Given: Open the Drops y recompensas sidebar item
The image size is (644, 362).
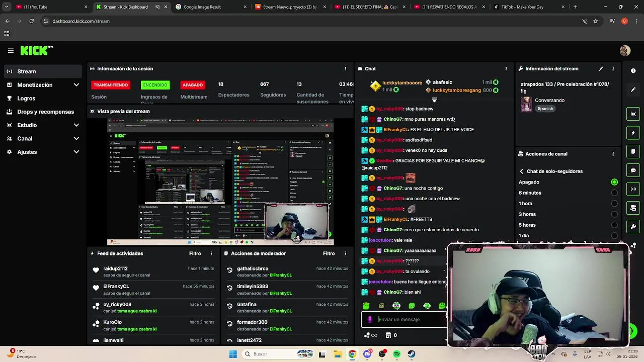Looking at the screenshot, I should coord(43,112).
